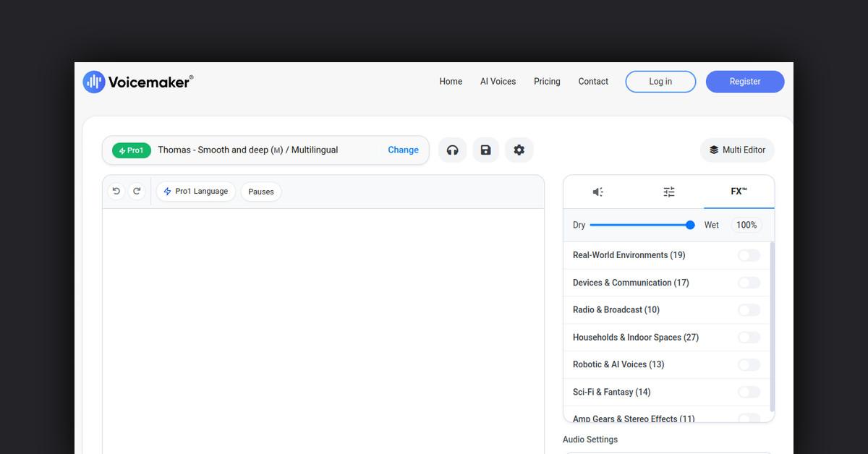The height and width of the screenshot is (454, 868).
Task: Open Pro1 Language dropdown
Action: [195, 192]
